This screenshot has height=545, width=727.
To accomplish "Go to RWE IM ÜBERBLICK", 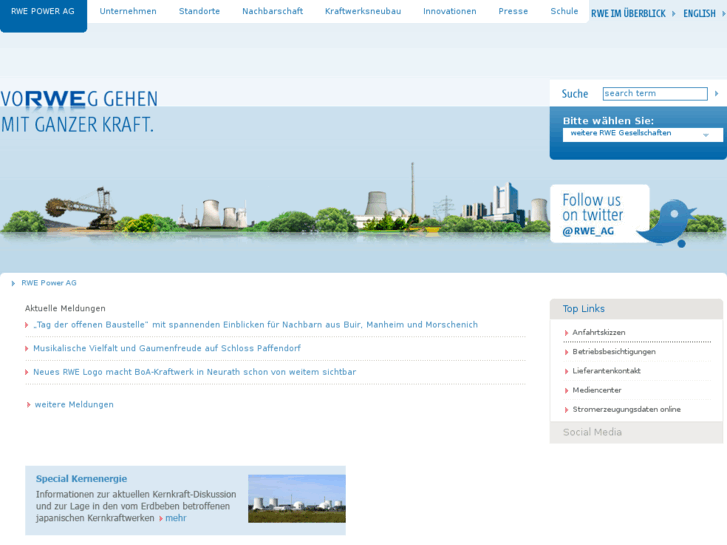I will tap(628, 14).
